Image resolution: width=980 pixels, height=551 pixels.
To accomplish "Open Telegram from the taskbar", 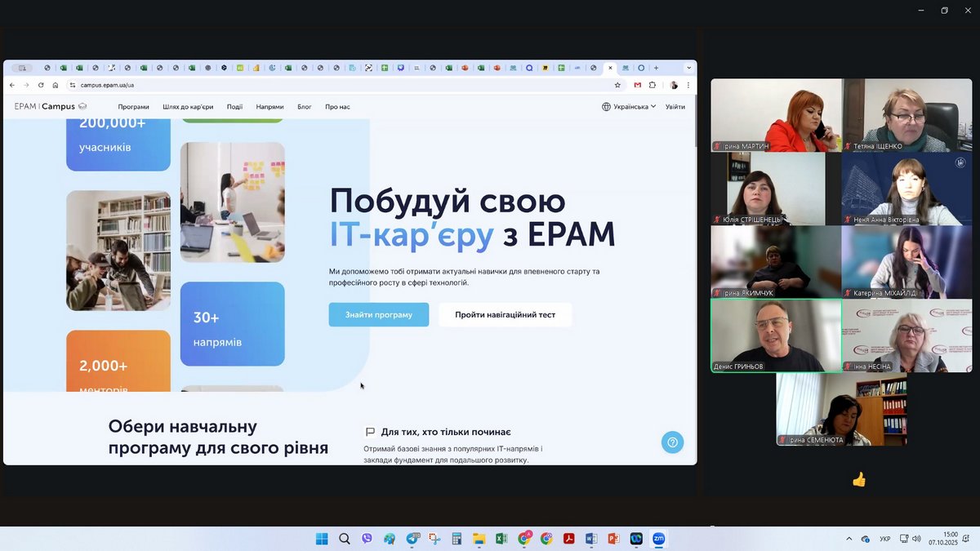I will pyautogui.click(x=412, y=539).
